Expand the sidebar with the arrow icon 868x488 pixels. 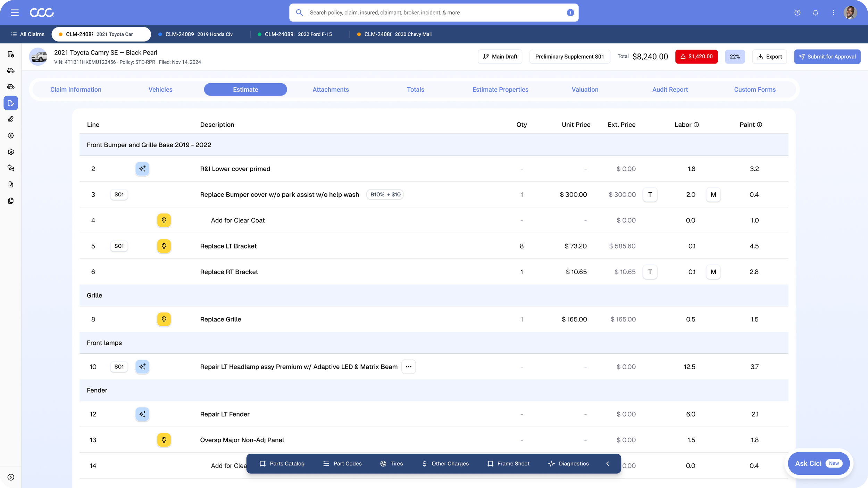(11, 477)
